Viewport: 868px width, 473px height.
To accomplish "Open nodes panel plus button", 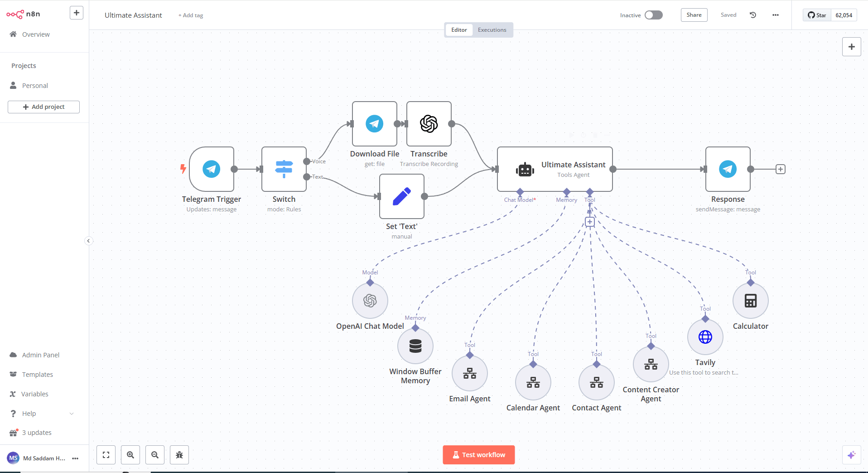I will point(852,47).
